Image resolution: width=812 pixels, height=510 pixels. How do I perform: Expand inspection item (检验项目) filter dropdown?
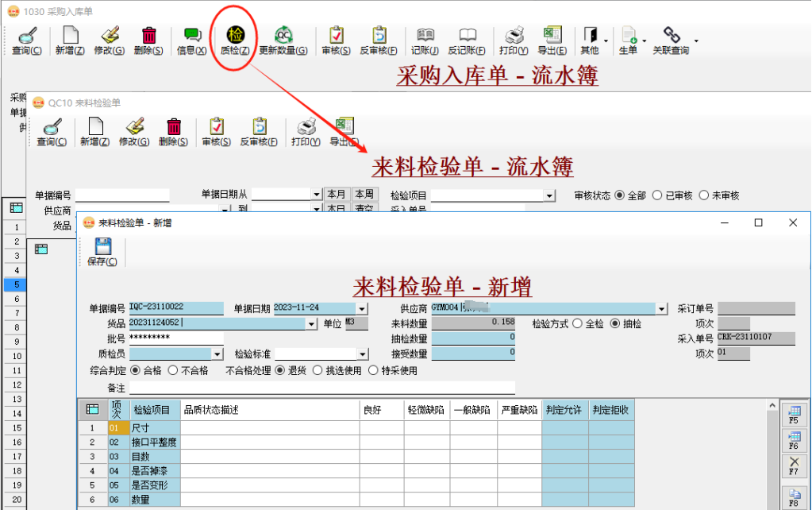pyautogui.click(x=549, y=195)
